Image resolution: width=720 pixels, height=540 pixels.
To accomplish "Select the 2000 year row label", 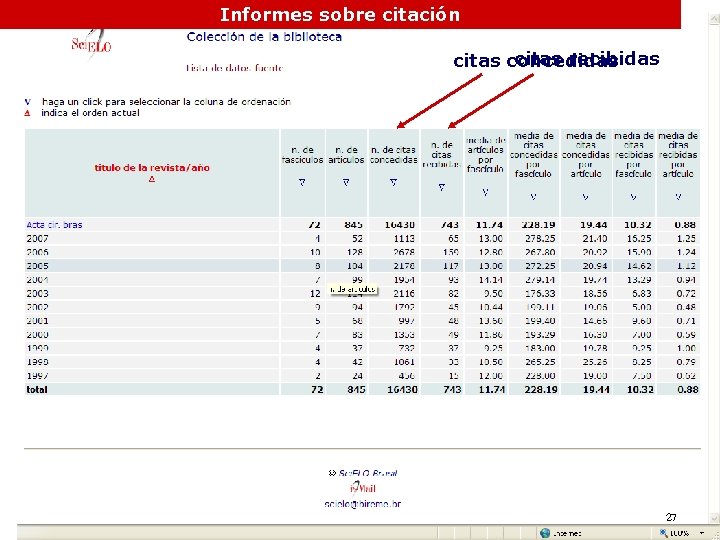I will [x=37, y=335].
